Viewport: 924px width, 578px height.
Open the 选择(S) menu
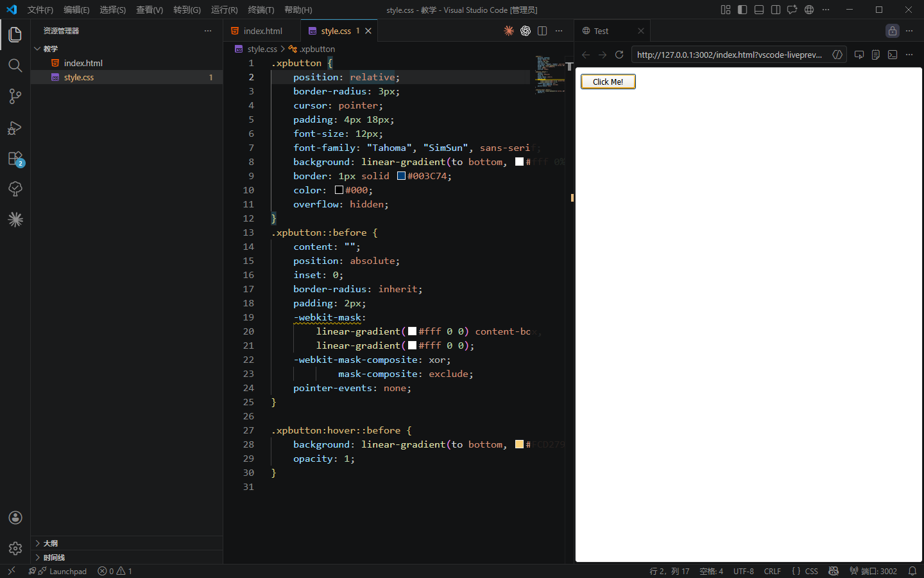(112, 10)
